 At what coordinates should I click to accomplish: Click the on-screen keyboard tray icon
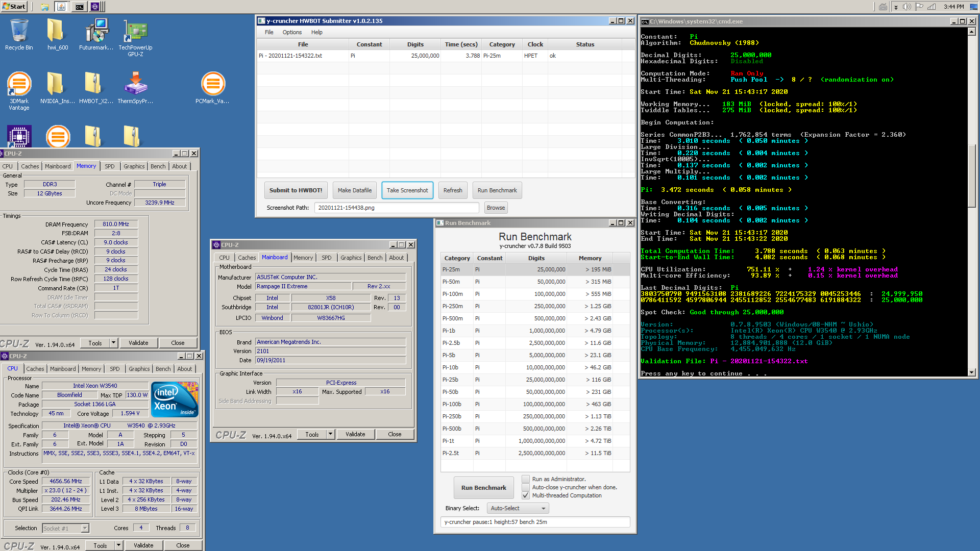[883, 7]
